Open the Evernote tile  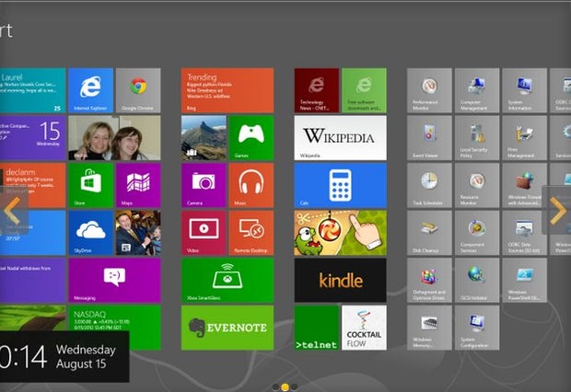pos(227,328)
